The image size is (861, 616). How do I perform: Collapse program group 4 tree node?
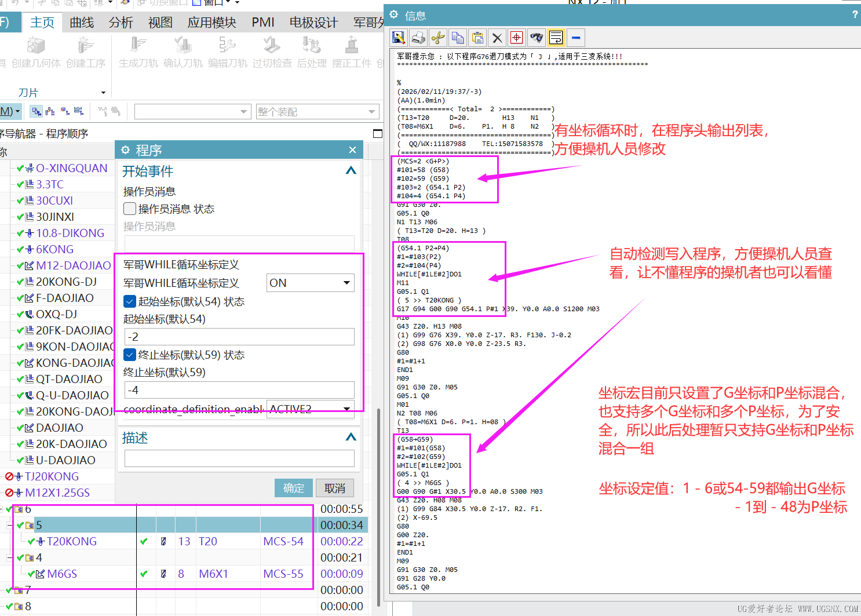[10, 557]
